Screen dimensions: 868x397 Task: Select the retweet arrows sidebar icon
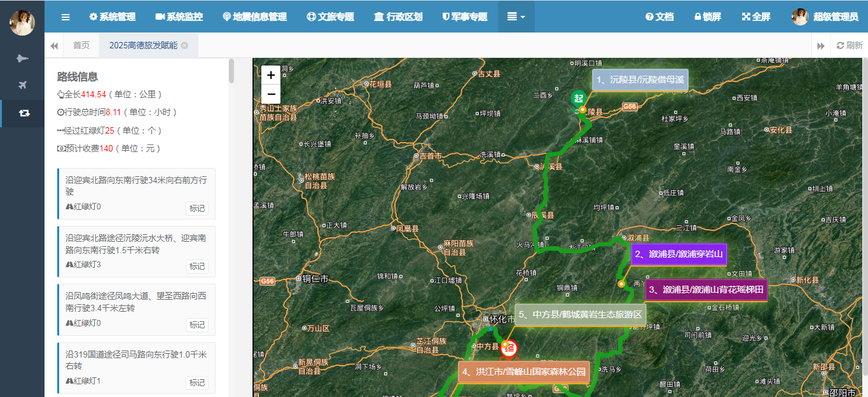24,113
